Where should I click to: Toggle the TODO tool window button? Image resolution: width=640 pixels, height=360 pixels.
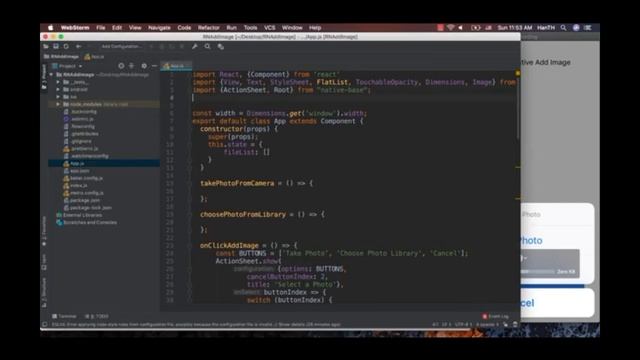pos(97,316)
